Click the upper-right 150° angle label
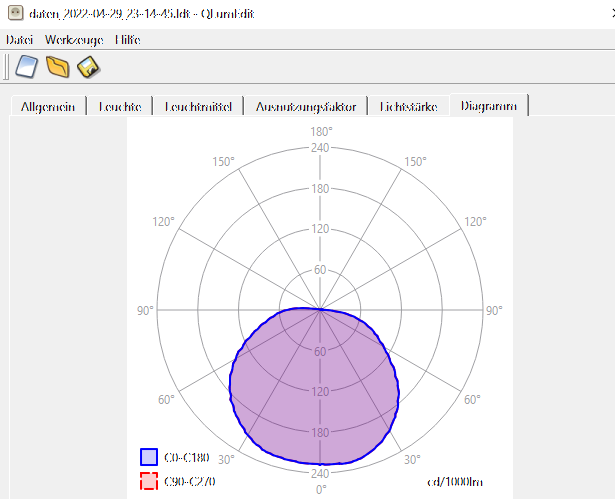The height and width of the screenshot is (499, 615). click(x=415, y=162)
